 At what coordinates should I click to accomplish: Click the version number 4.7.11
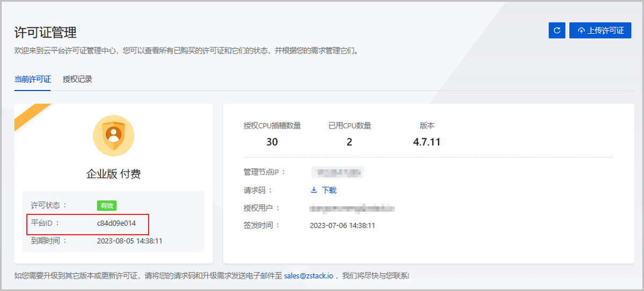[x=427, y=142]
